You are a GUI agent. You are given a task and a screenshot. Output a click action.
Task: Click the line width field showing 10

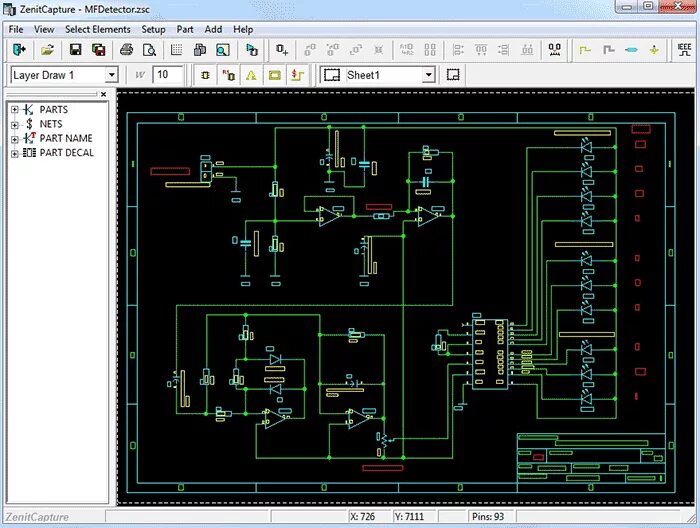tap(168, 75)
